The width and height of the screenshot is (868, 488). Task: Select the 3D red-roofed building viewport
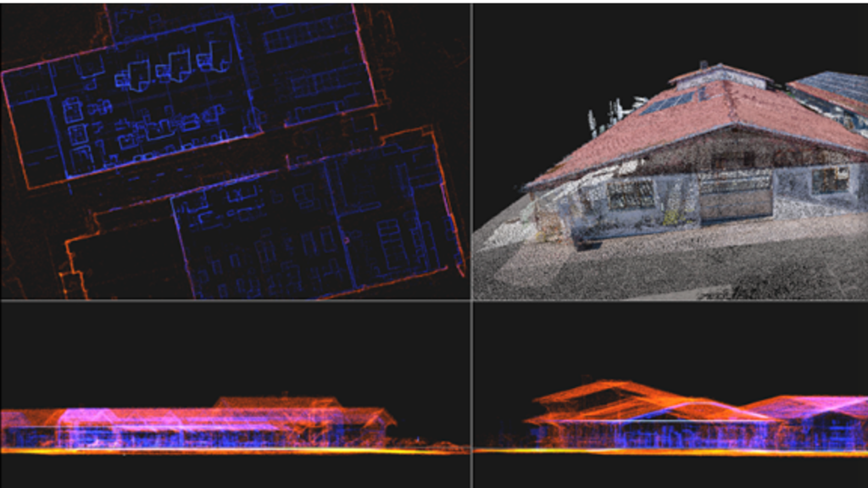[670, 152]
